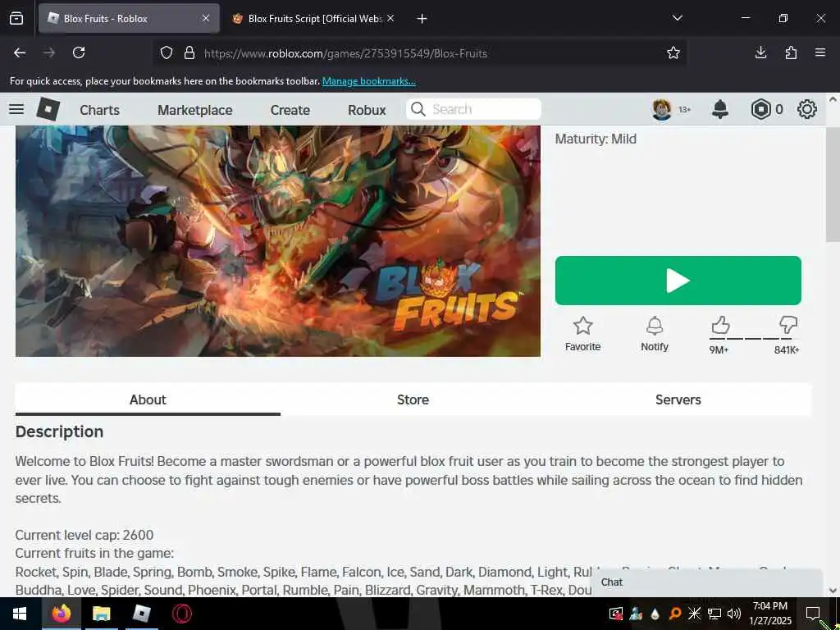The width and height of the screenshot is (840, 630).
Task: Click the 841K+ dislikes count
Action: [787, 350]
